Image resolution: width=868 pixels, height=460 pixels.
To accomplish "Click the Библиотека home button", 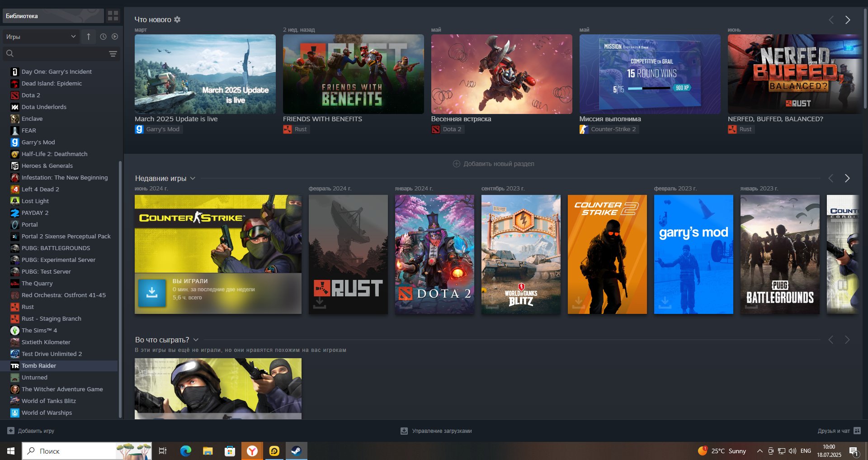I will pos(53,16).
